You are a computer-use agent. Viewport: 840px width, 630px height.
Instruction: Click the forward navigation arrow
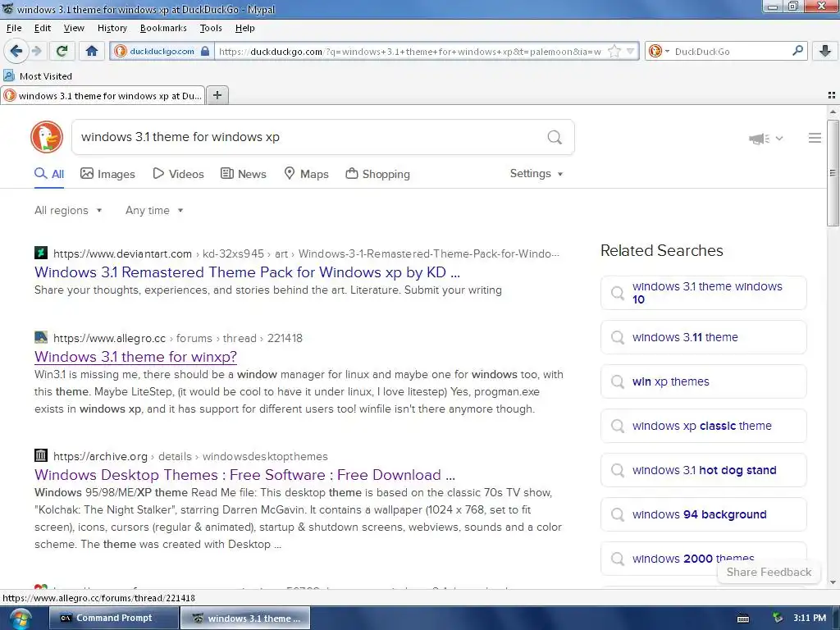tap(37, 51)
